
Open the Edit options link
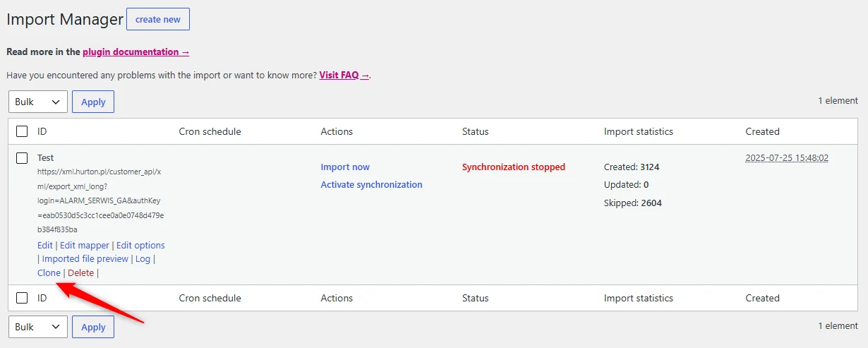point(140,246)
